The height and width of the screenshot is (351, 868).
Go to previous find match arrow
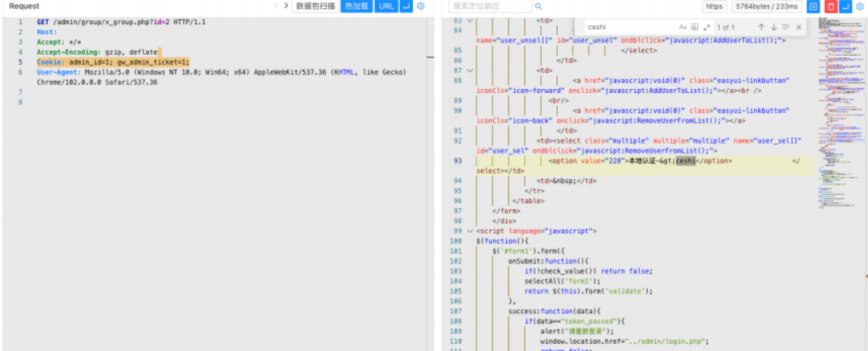(x=761, y=27)
